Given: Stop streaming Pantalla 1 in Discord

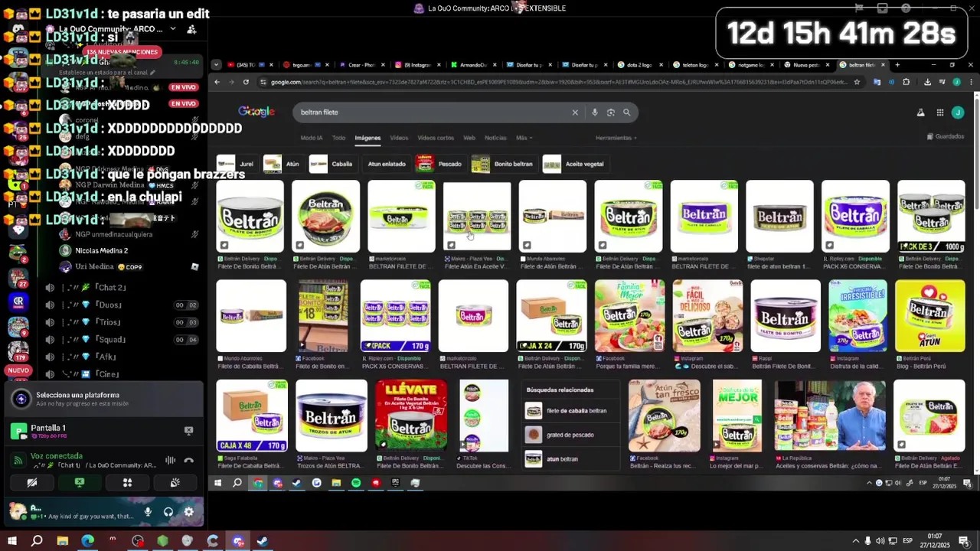Looking at the screenshot, I should tap(188, 431).
